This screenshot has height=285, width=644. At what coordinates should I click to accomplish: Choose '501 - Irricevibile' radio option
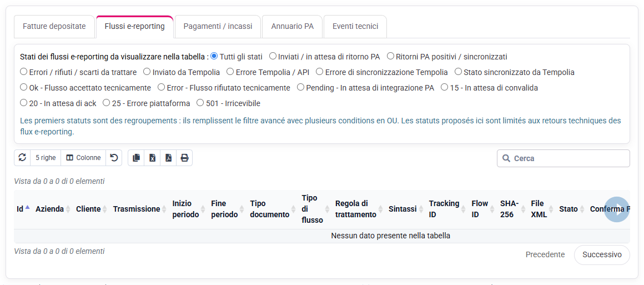(x=200, y=103)
